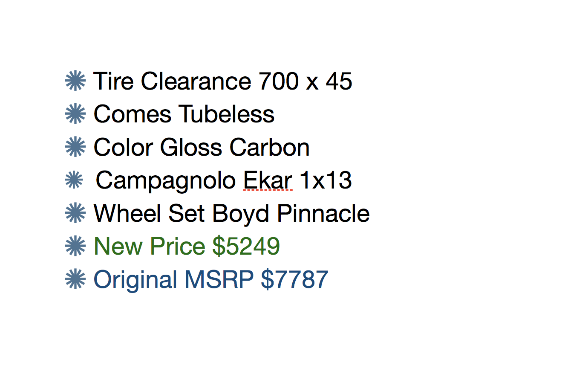This screenshot has height=389, width=588.
Task: Click the word Tubeless
Action: click(227, 114)
